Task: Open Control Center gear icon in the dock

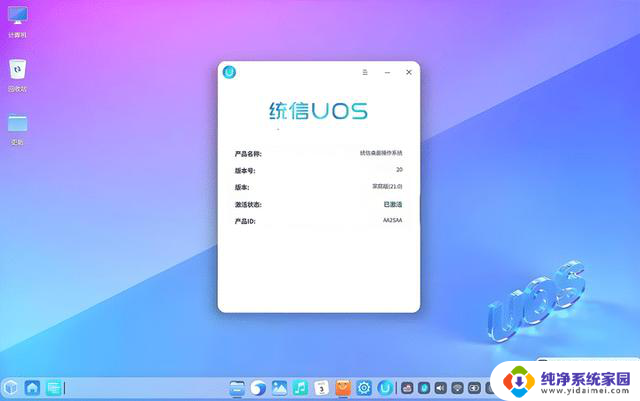Action: click(364, 387)
